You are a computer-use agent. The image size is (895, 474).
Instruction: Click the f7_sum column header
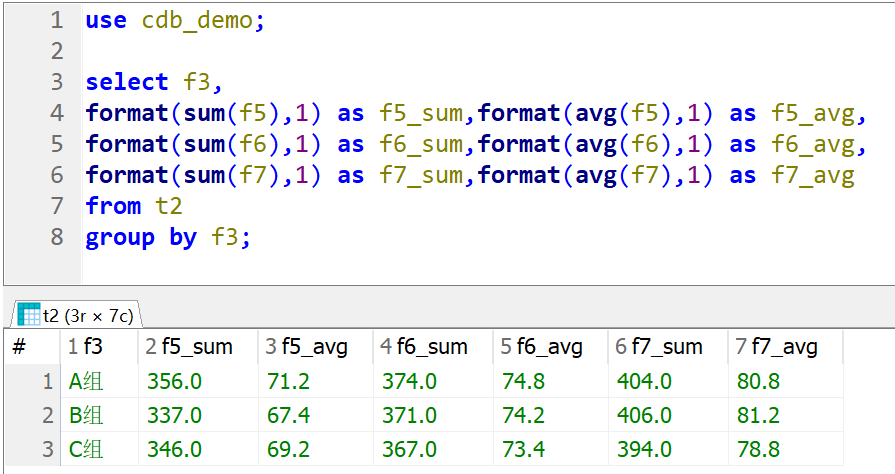tap(666, 347)
